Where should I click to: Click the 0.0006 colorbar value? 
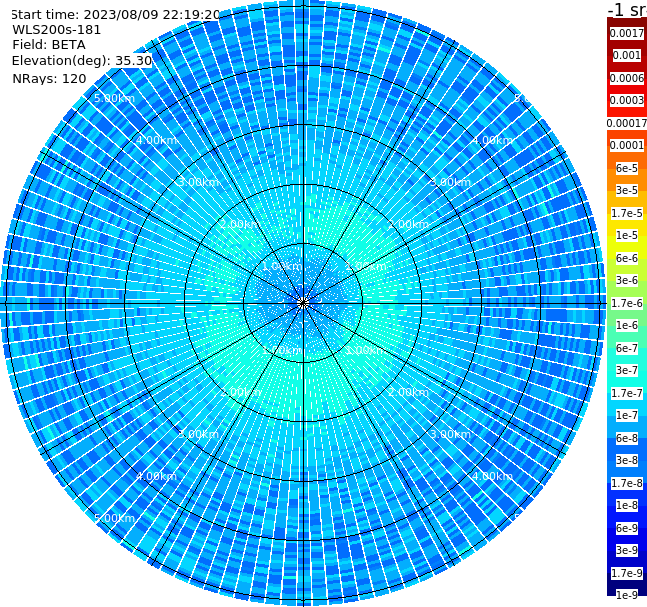(627, 78)
